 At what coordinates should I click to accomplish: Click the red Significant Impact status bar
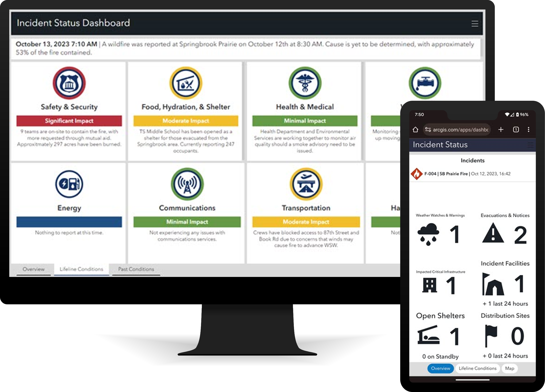click(69, 121)
